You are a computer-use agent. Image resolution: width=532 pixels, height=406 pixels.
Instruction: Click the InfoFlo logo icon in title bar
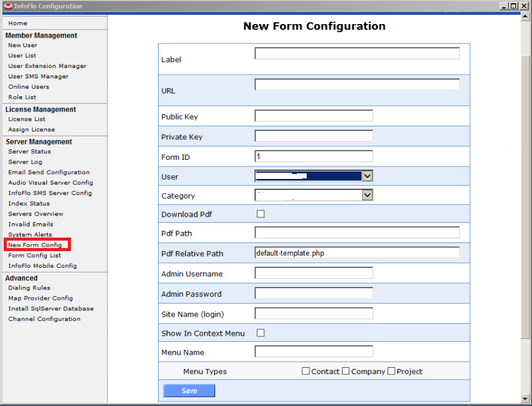pos(8,6)
